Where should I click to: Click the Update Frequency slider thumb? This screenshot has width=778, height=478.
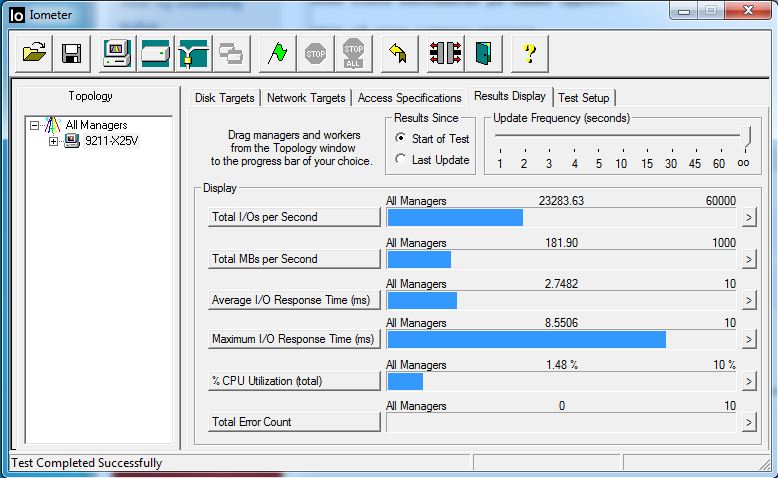pos(746,137)
